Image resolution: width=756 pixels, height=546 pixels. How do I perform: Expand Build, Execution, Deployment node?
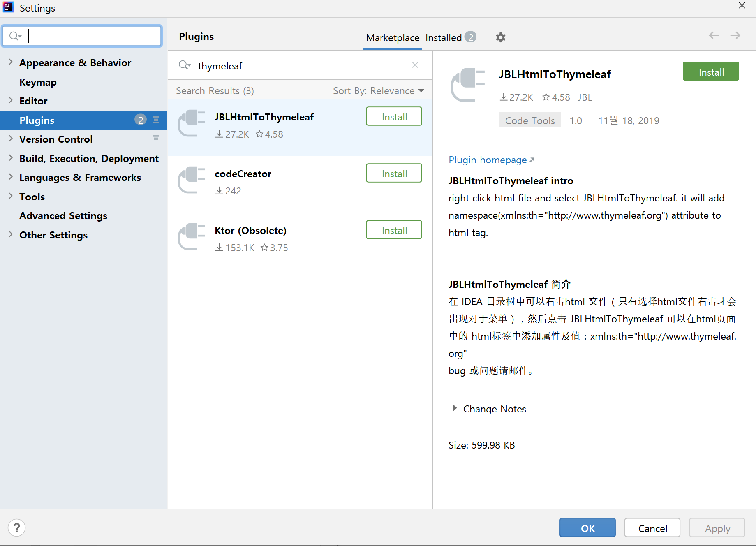(11, 158)
